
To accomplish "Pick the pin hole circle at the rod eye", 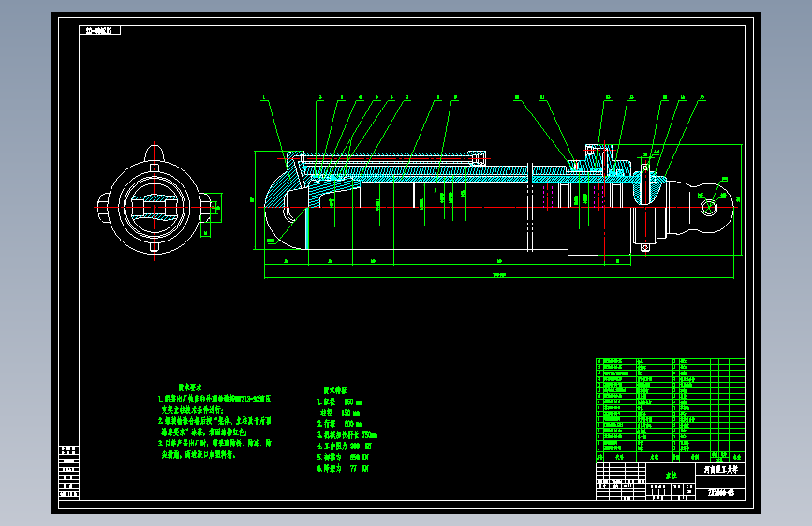I will point(708,208).
